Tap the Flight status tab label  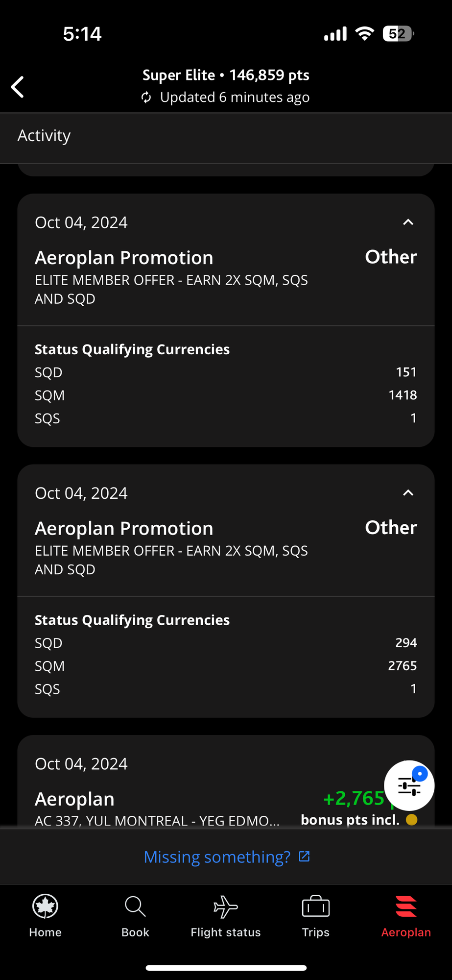tap(225, 932)
